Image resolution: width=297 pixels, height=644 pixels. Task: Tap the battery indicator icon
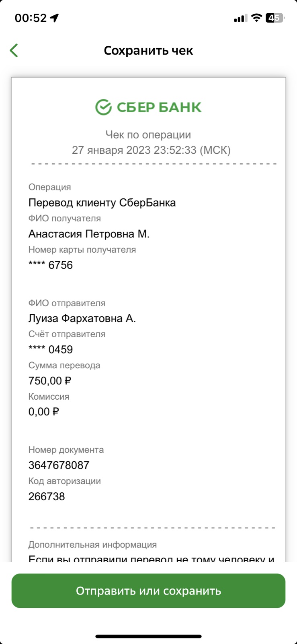275,18
